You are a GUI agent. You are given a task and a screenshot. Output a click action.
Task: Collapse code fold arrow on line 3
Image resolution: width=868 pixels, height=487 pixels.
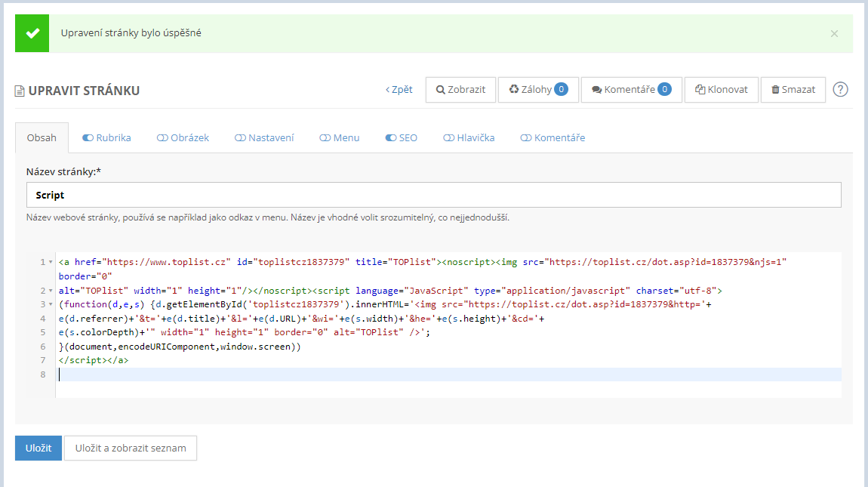pyautogui.click(x=51, y=304)
